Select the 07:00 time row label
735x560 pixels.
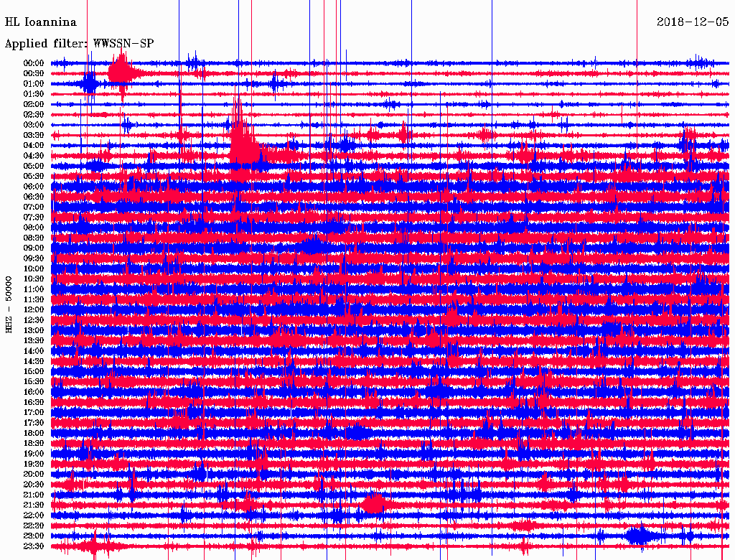pos(34,207)
